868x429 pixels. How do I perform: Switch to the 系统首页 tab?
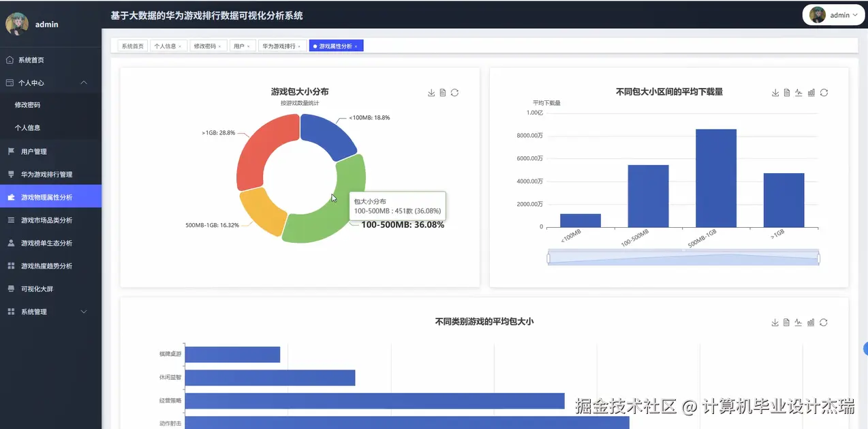point(133,46)
